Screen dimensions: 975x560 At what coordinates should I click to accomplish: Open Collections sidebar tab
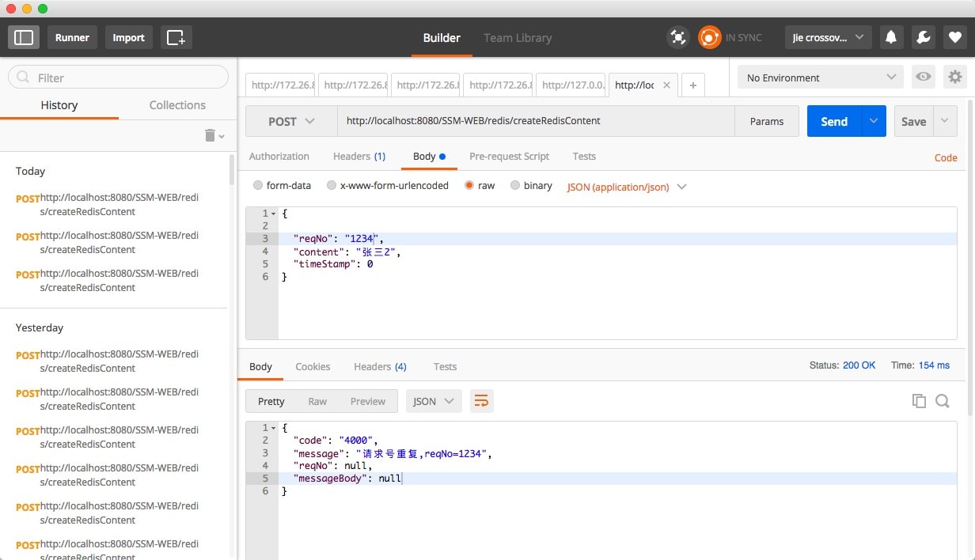tap(177, 105)
